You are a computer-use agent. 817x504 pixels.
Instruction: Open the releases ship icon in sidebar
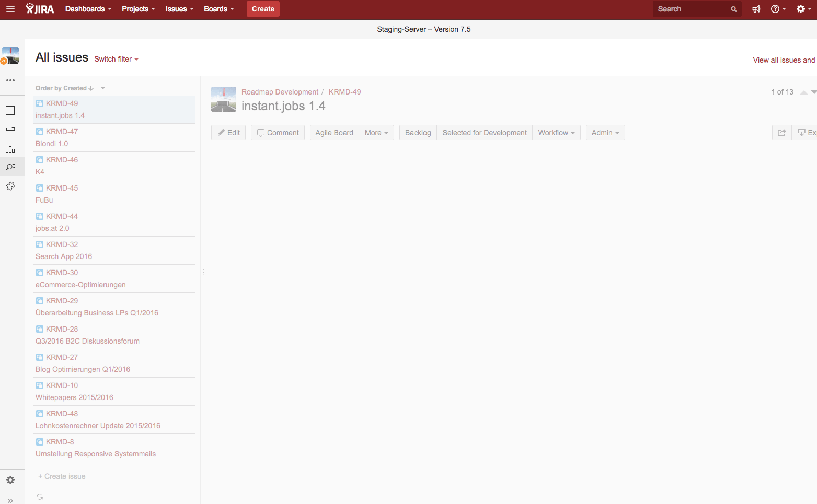point(10,129)
